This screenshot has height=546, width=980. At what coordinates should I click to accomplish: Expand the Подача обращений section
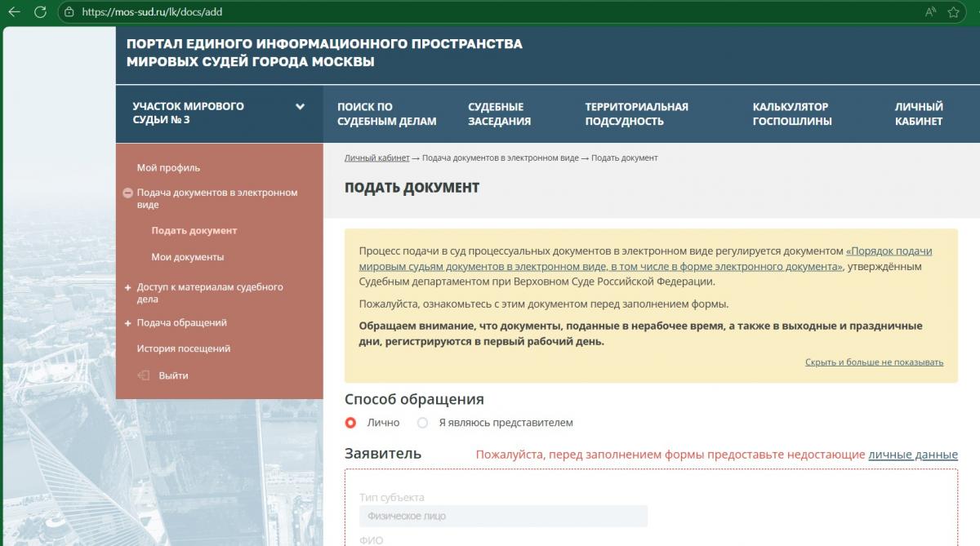point(127,323)
